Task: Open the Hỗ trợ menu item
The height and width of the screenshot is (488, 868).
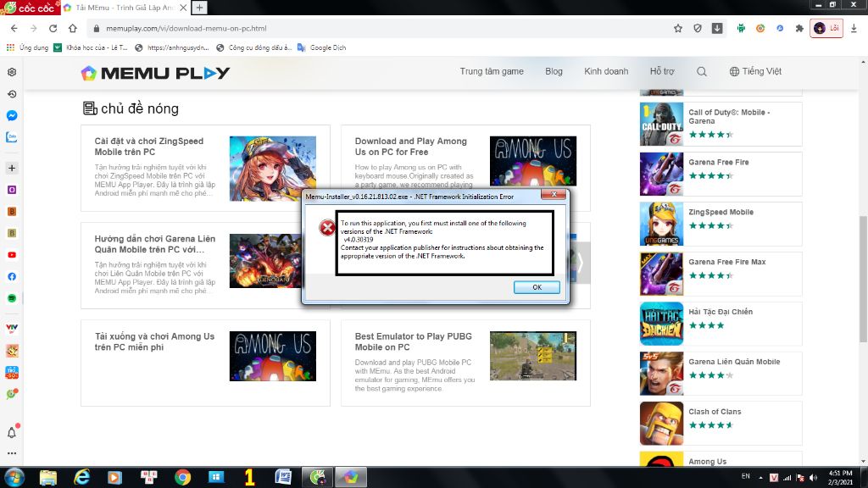Action: pyautogui.click(x=662, y=71)
